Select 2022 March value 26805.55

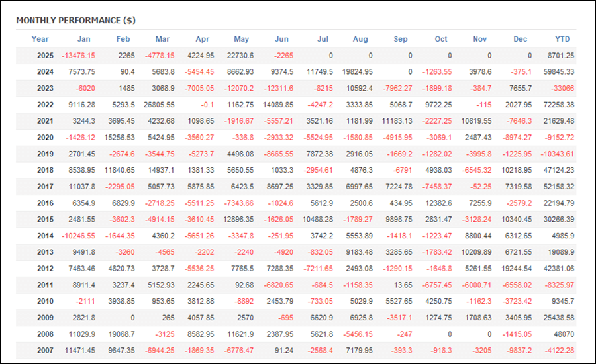pos(159,105)
